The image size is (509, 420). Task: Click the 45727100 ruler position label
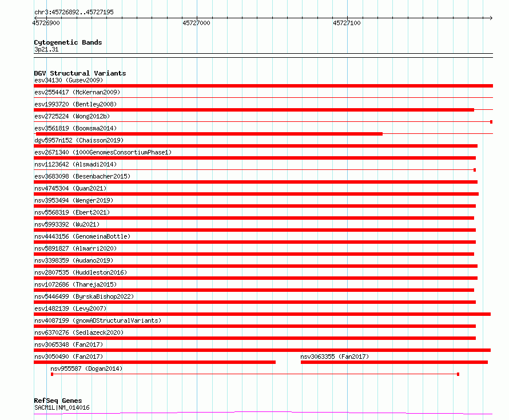(x=347, y=23)
